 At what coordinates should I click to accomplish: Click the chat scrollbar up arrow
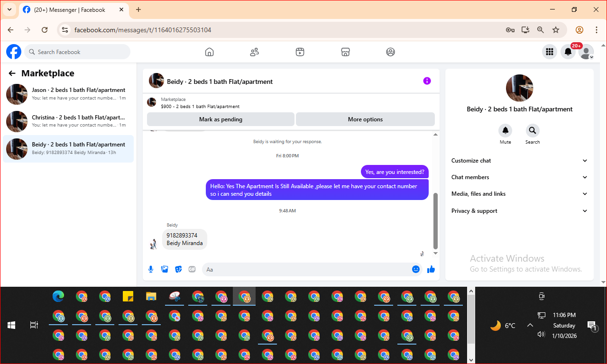[436, 135]
